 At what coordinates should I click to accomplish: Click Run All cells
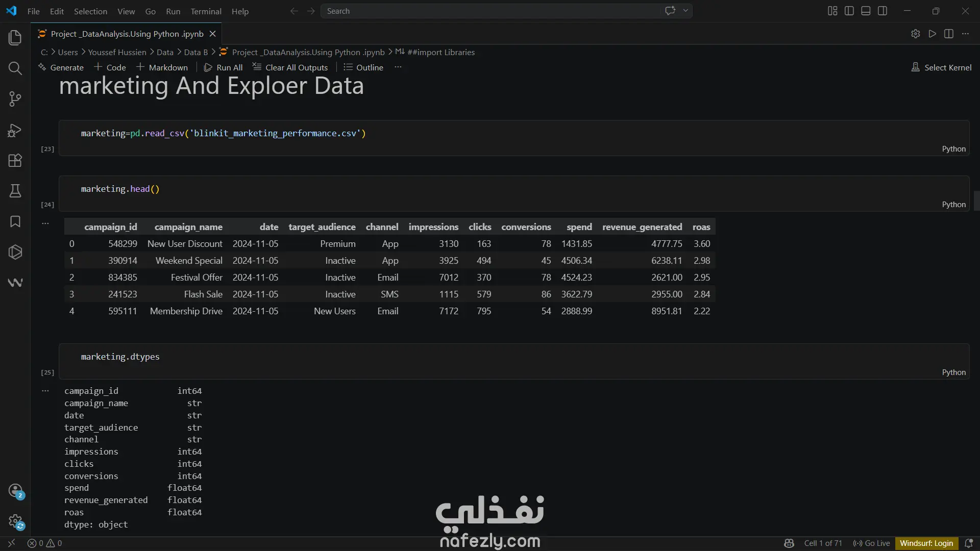point(223,67)
